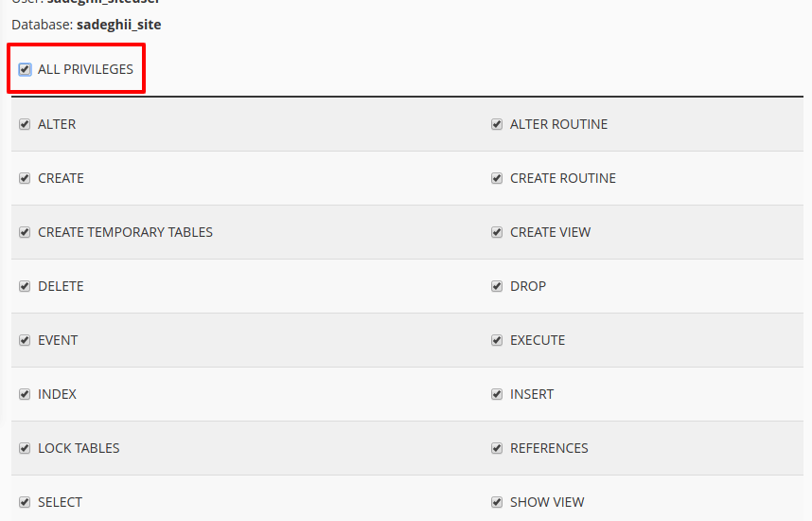The width and height of the screenshot is (812, 521).
Task: Toggle the ALTER ROUTINE checkbox
Action: (497, 124)
